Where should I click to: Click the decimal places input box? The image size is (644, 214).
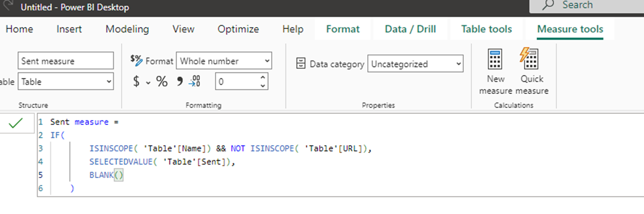point(238,81)
